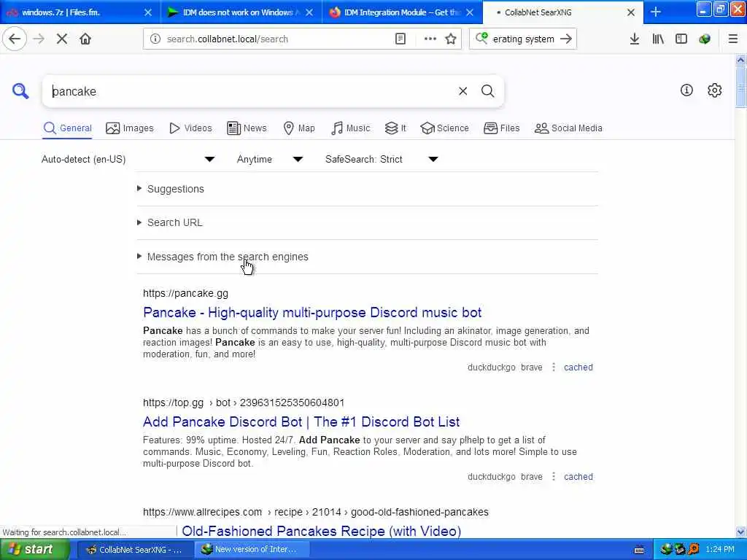Click the SearXNG magnifier logo

click(20, 91)
